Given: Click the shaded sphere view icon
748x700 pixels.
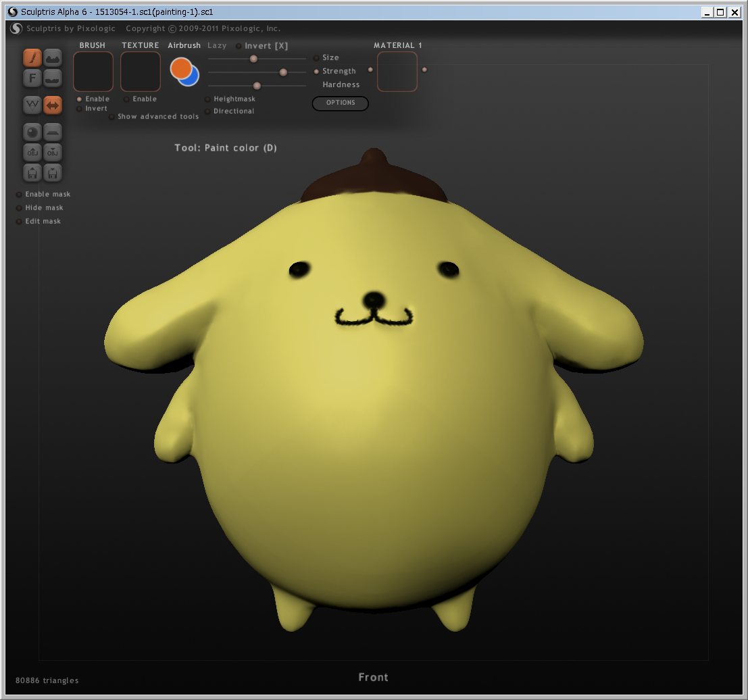Looking at the screenshot, I should 32,132.
